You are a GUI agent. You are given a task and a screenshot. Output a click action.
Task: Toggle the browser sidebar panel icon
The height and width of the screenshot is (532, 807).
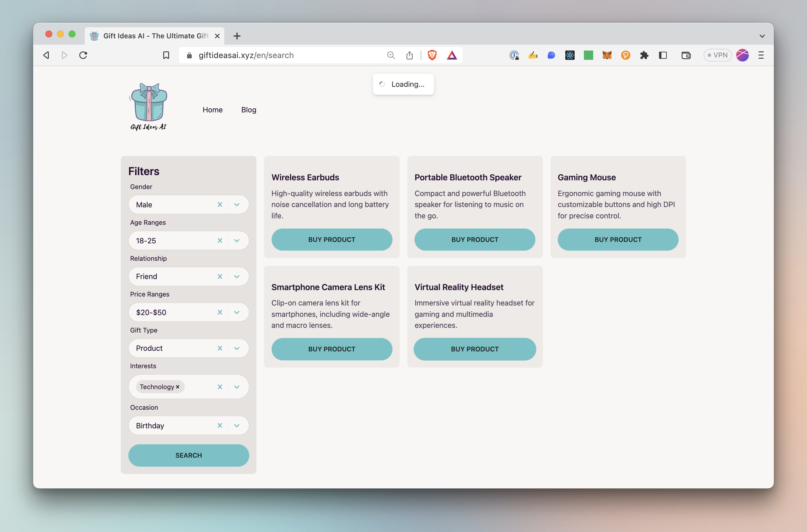pos(663,55)
